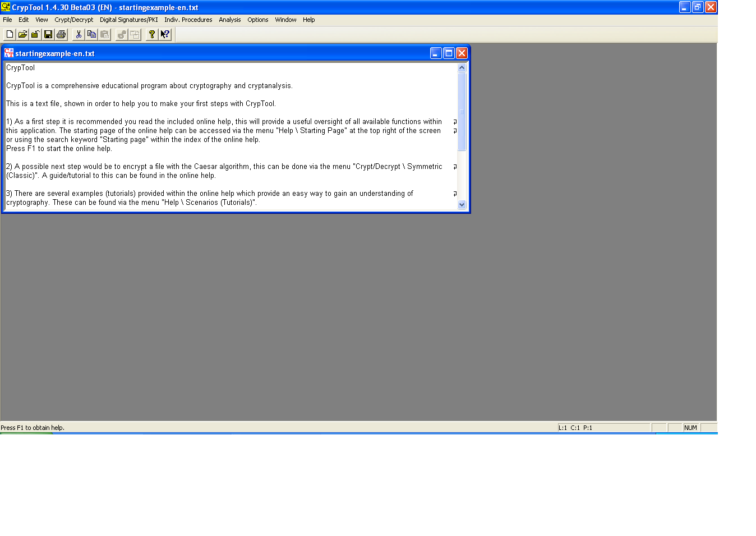Click text line starting "1) As a first step"
This screenshot has width=756, height=536.
coord(224,122)
